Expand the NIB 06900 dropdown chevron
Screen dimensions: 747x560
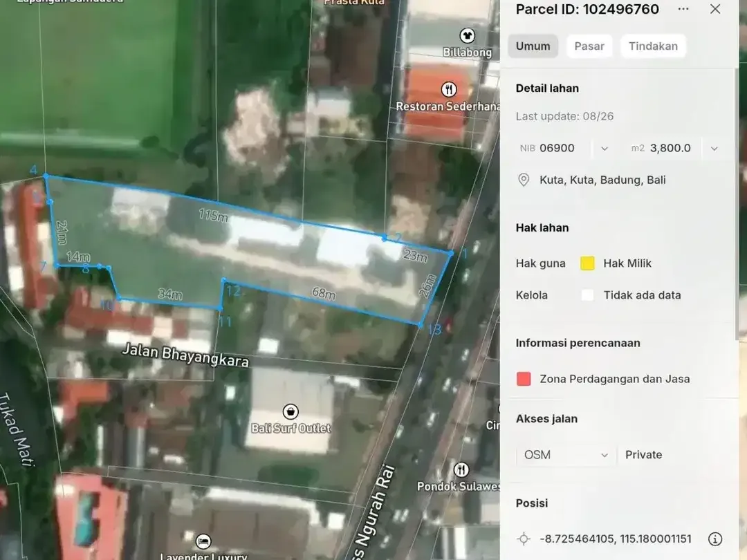coord(605,149)
